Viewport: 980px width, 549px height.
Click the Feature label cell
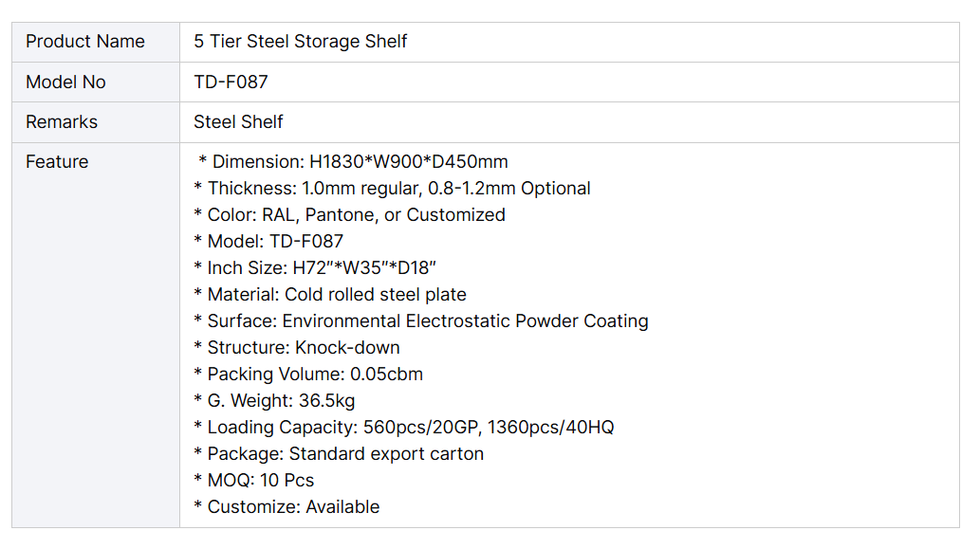click(57, 162)
